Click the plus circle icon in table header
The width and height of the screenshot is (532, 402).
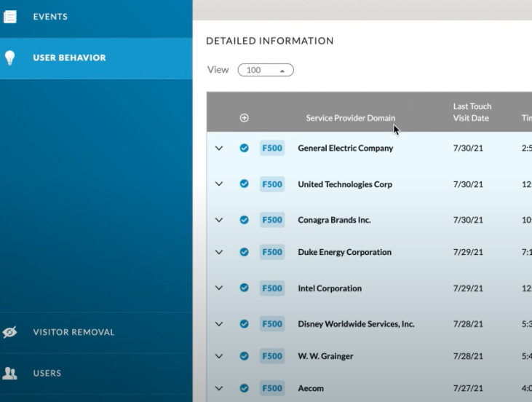click(x=245, y=118)
